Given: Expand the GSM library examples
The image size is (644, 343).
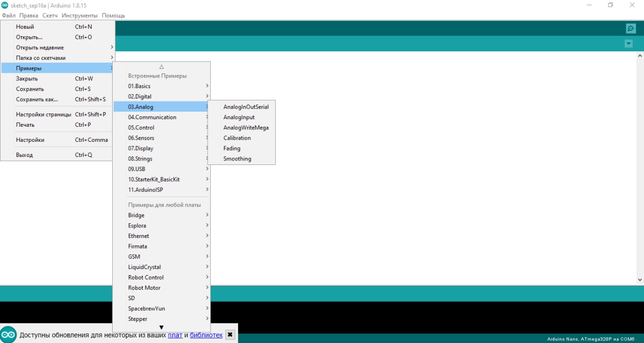Looking at the screenshot, I should click(x=162, y=256).
